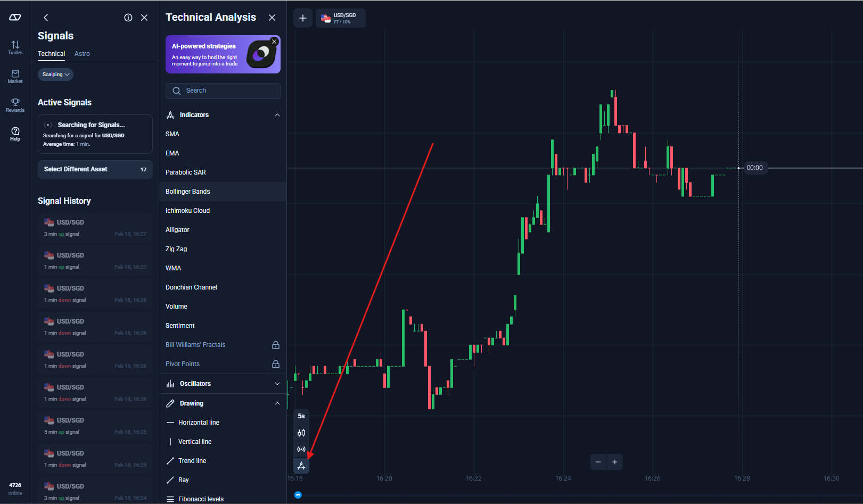The image size is (863, 504).
Task: Focus the indicator Search field
Action: pos(223,90)
